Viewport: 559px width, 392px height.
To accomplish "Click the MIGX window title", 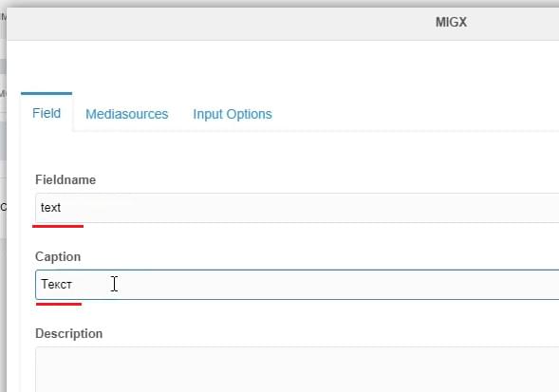I will pos(451,22).
